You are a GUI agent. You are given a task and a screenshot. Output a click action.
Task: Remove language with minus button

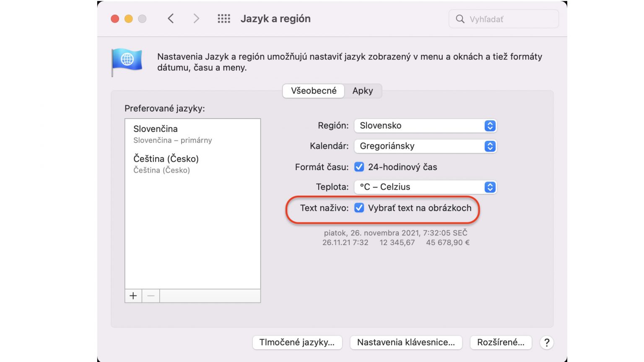(151, 296)
